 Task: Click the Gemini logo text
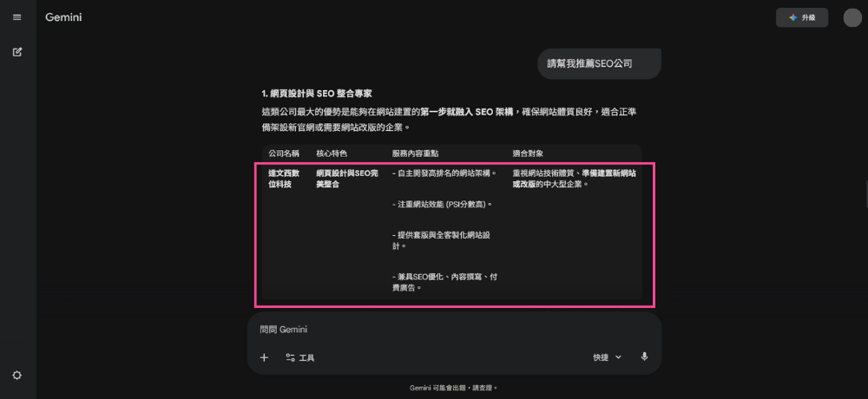(66, 17)
